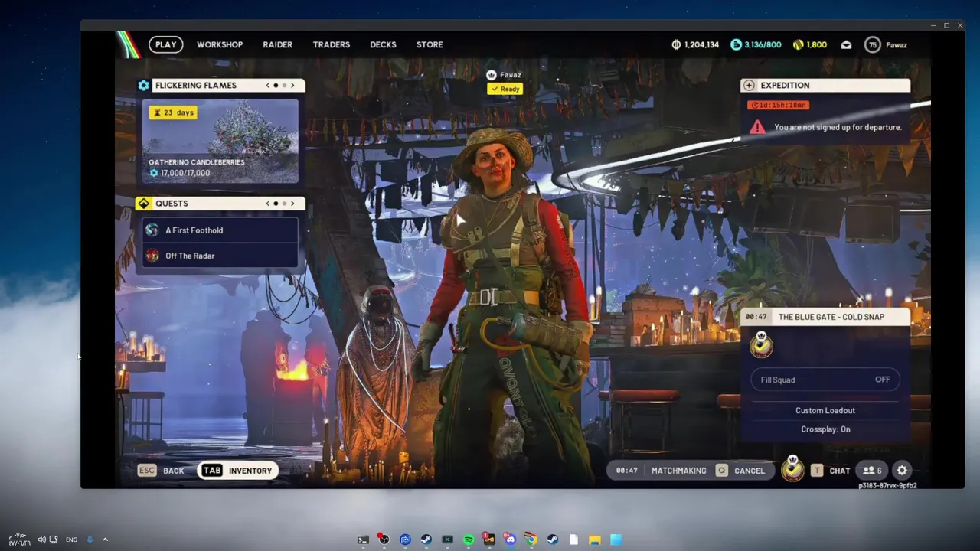The width and height of the screenshot is (980, 551).
Task: Click the 23 days event timer badge
Action: tap(175, 112)
